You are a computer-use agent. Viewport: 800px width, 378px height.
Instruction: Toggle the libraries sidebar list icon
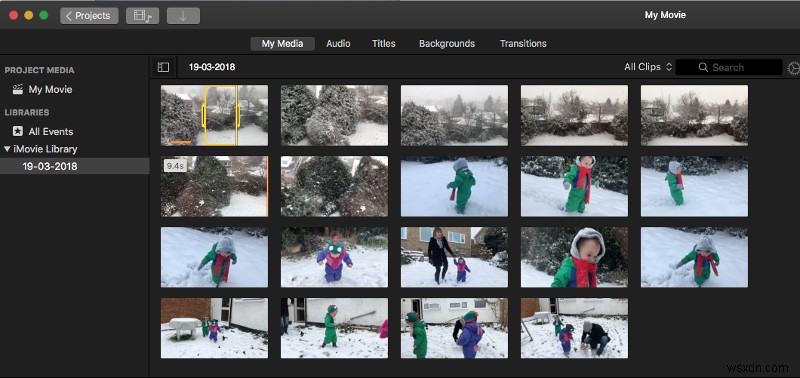[163, 67]
